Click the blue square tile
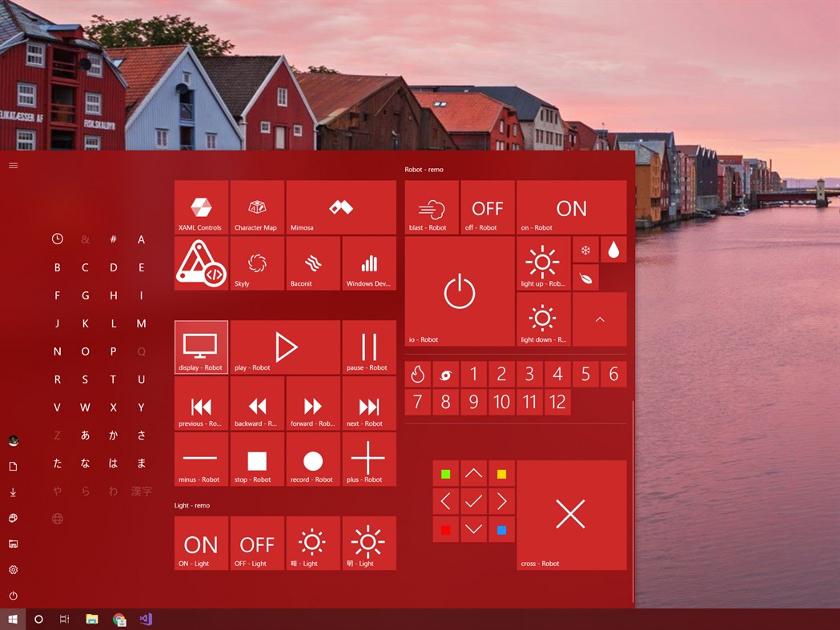 click(501, 530)
